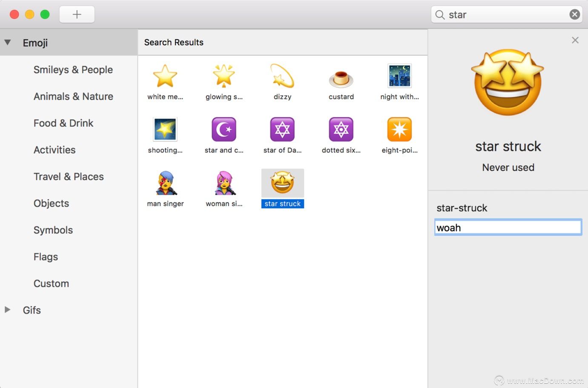This screenshot has width=588, height=388.
Task: Open Flags category
Action: tap(46, 257)
